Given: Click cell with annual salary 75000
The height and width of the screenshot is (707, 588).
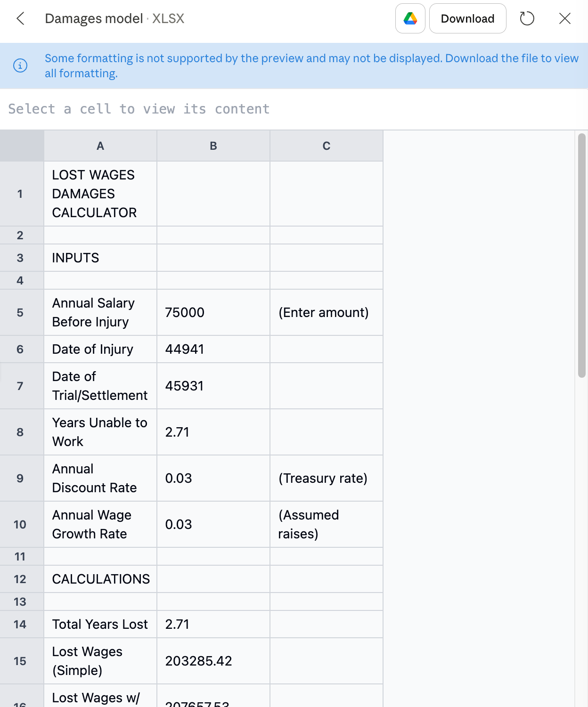Looking at the screenshot, I should 213,312.
